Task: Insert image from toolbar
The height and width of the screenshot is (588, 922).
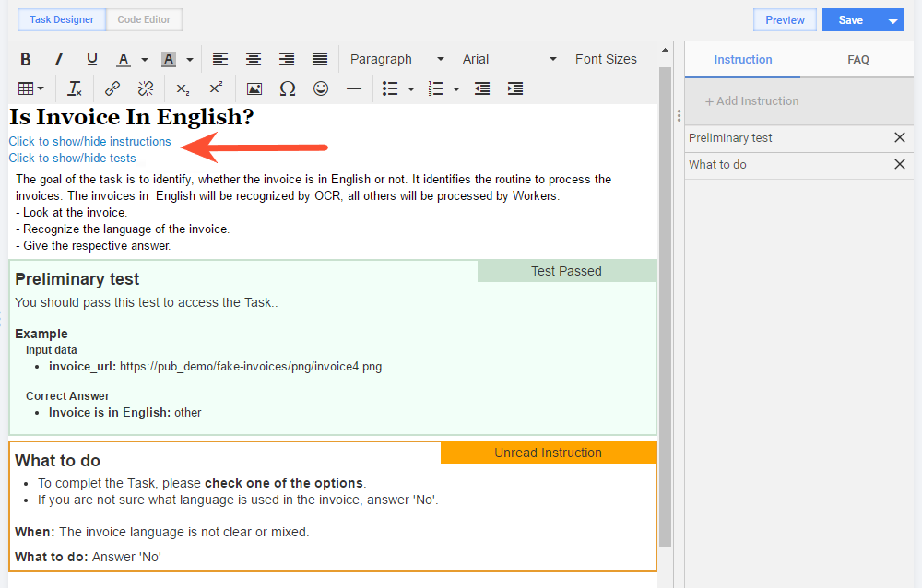Action: pyautogui.click(x=254, y=88)
